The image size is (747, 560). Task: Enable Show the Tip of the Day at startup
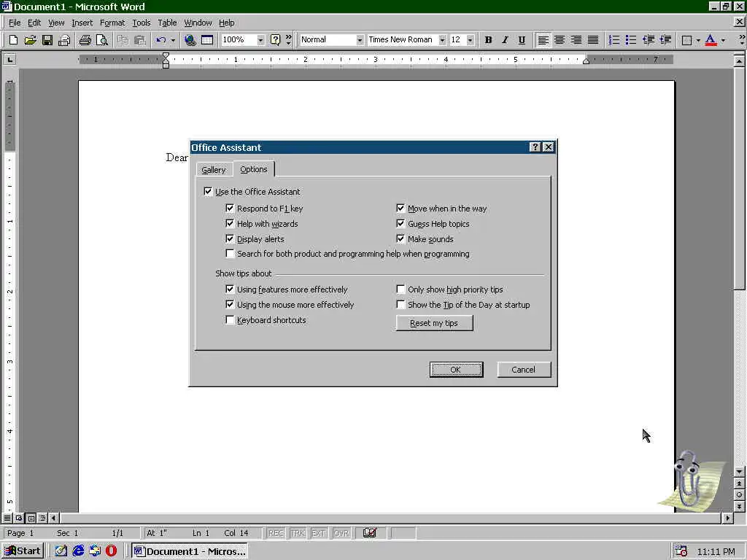point(400,304)
